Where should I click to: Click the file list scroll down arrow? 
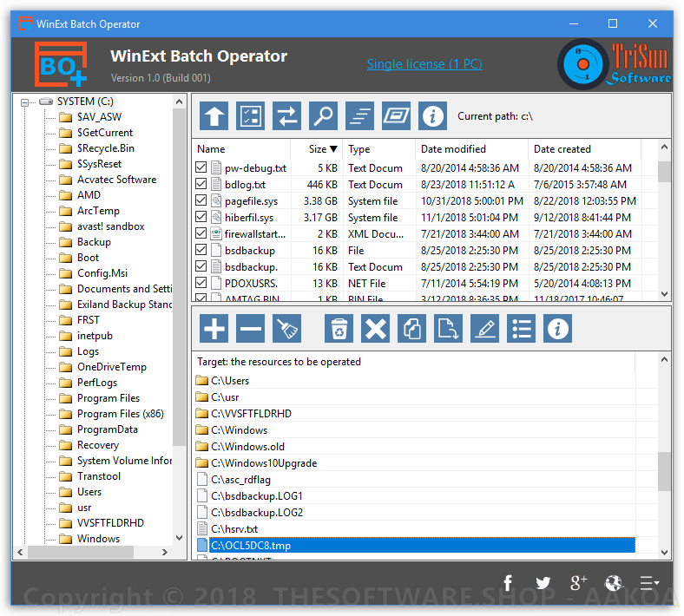pos(664,294)
